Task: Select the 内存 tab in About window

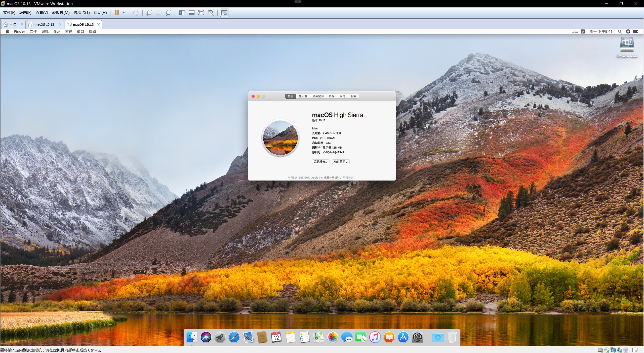Action: tap(332, 96)
